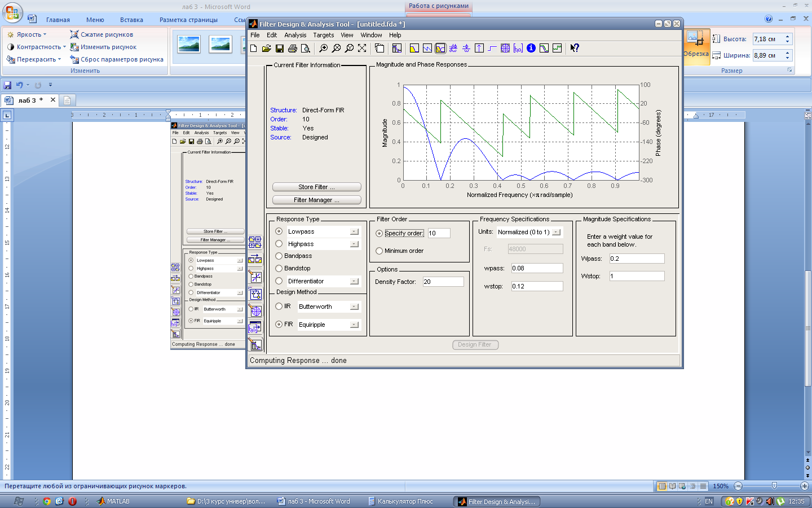Click Wstop weight input field
The width and height of the screenshot is (812, 508).
(637, 276)
